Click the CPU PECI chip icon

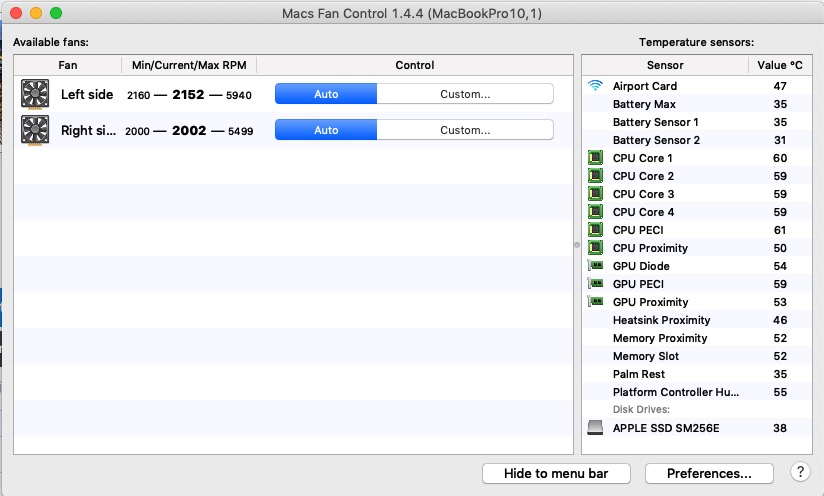click(595, 230)
